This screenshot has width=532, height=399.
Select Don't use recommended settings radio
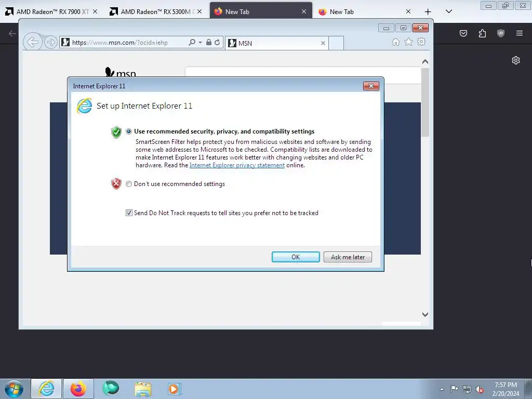point(129,184)
